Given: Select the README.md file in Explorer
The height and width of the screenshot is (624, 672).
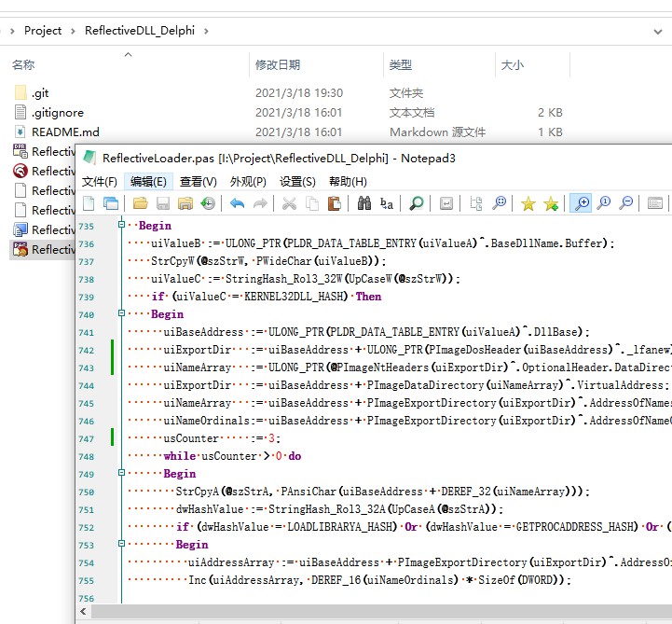Looking at the screenshot, I should [x=65, y=132].
